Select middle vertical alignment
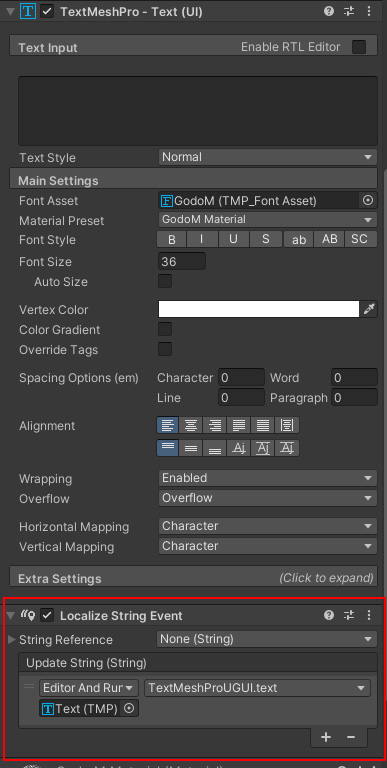 191,448
